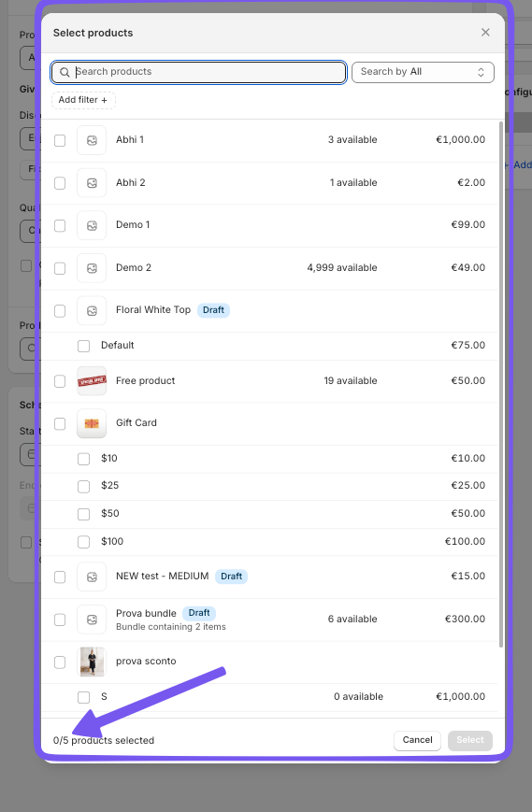532x812 pixels.
Task: Click the Add filter + button
Action: coord(83,100)
